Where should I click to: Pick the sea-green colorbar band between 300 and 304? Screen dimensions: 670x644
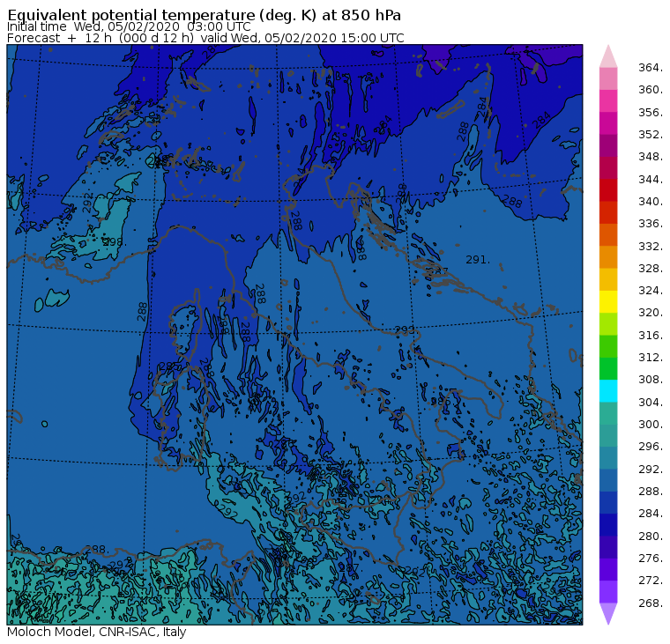(608, 413)
